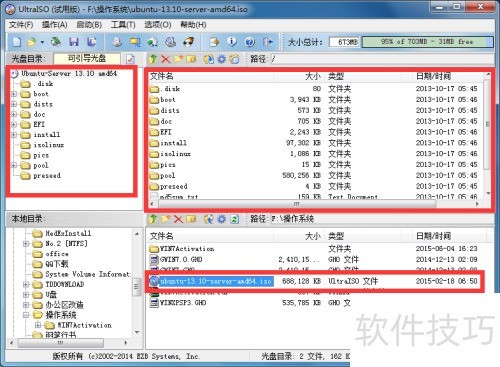Click gear Properties icon in image pane toolbar
This screenshot has height=367, width=500.
222,59
